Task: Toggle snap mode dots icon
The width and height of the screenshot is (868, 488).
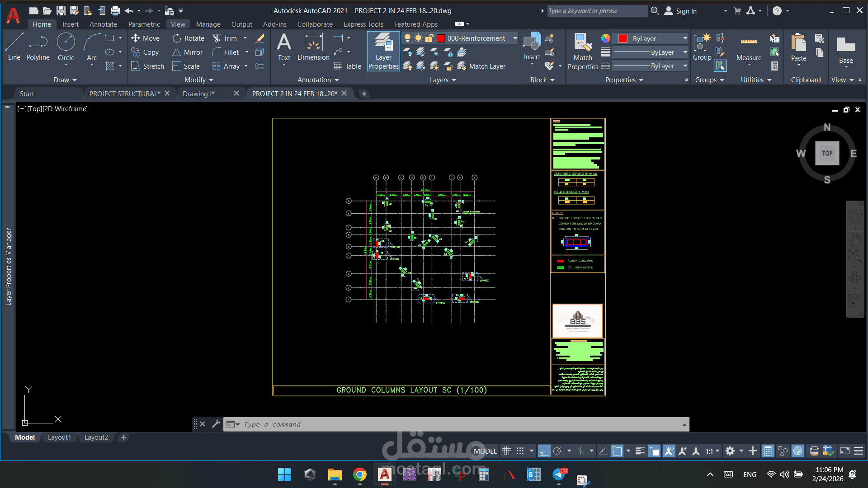Action: (x=520, y=451)
